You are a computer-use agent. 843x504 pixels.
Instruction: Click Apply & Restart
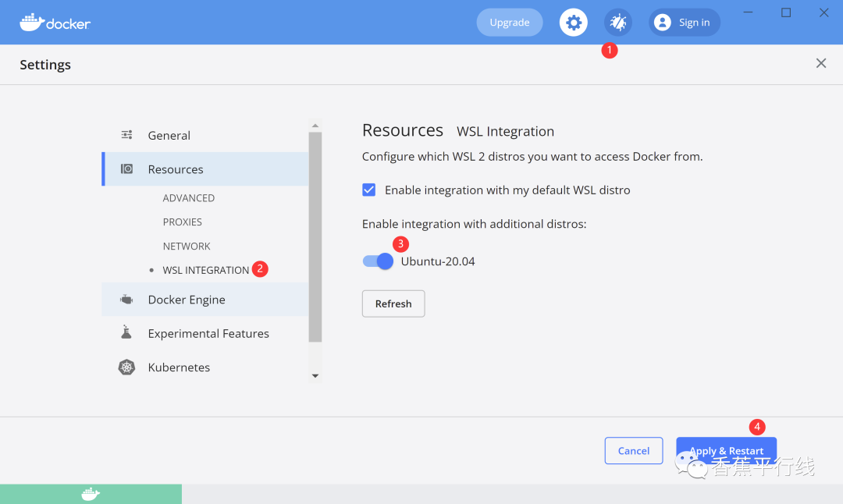[726, 450]
